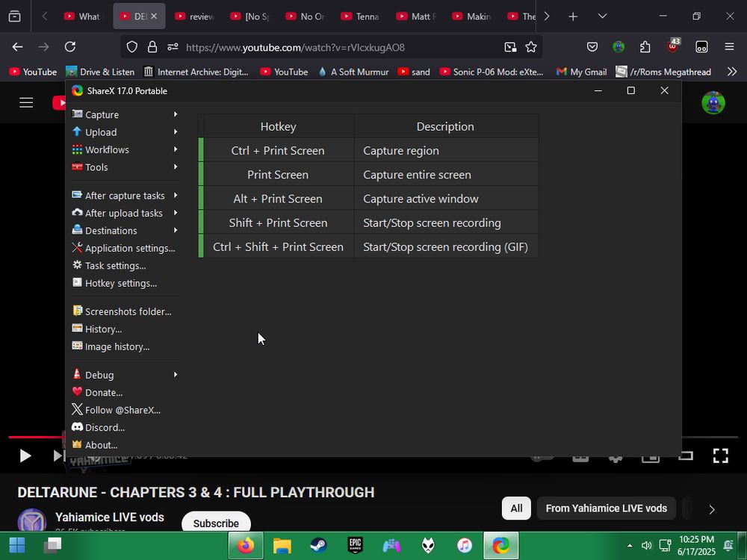
Task: Show hidden tray icons
Action: pos(630,546)
